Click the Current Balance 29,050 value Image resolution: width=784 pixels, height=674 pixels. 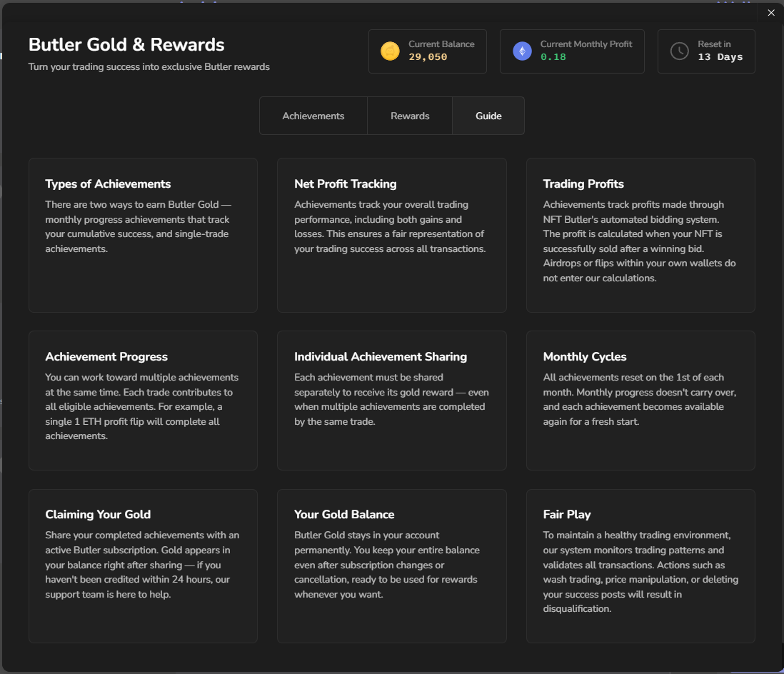(428, 57)
